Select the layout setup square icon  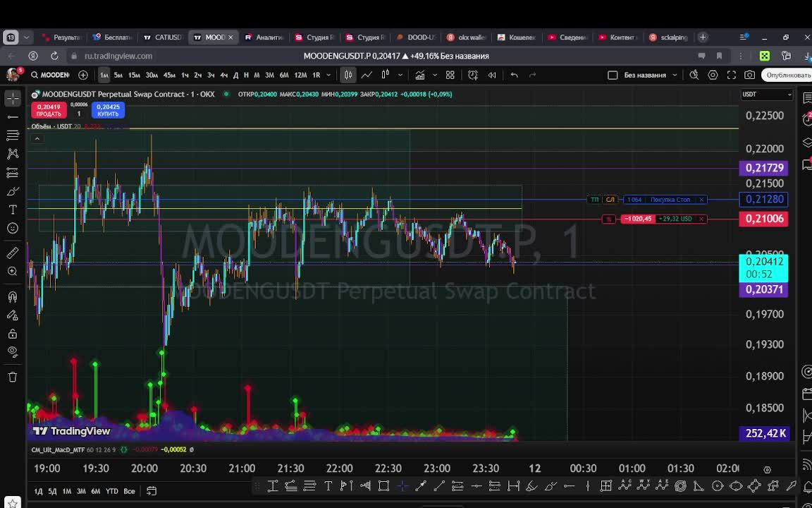pos(612,75)
